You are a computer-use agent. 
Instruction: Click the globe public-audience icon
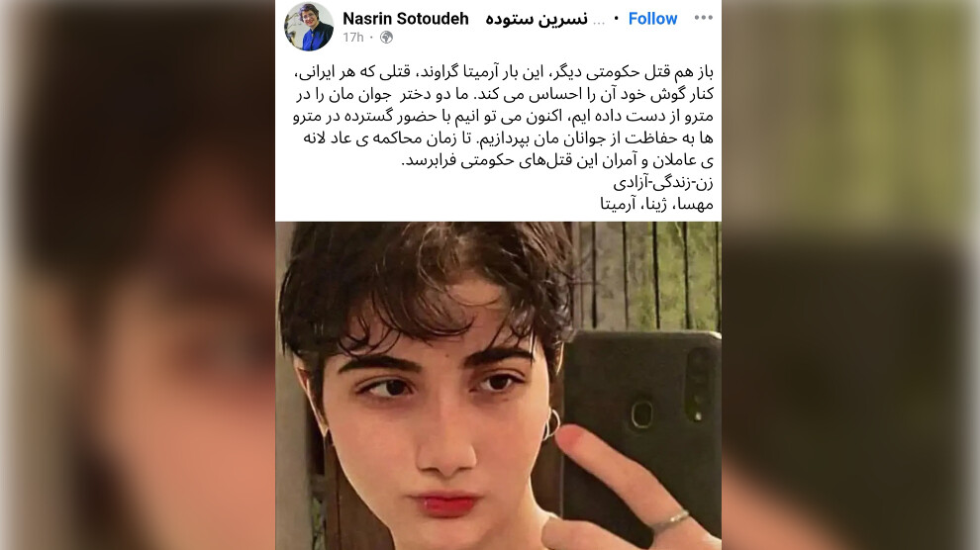point(387,38)
